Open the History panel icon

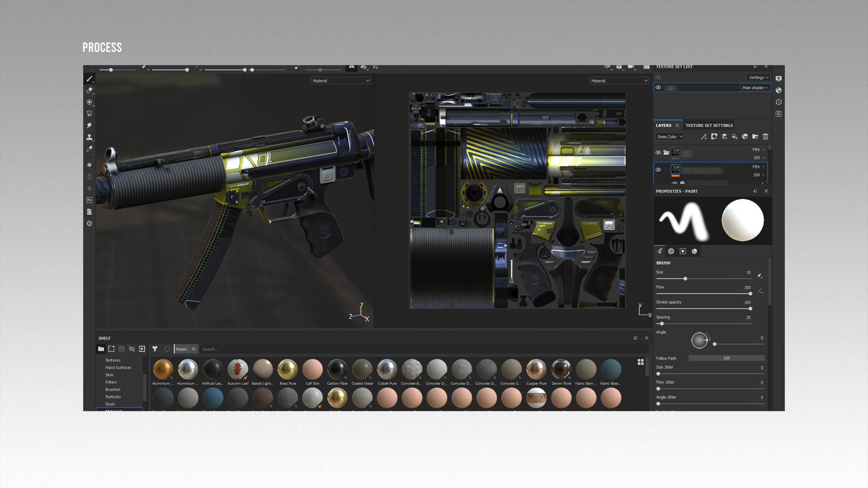coord(778,102)
